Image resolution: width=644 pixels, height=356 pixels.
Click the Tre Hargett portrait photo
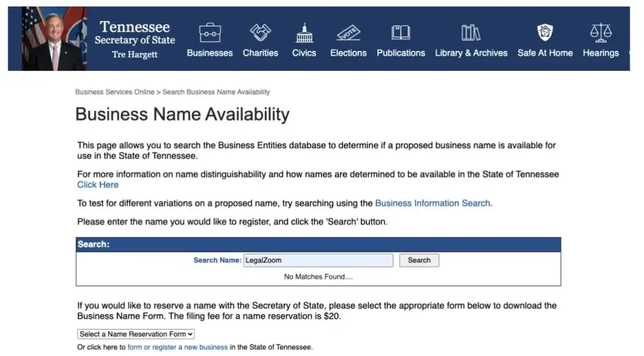point(54,39)
